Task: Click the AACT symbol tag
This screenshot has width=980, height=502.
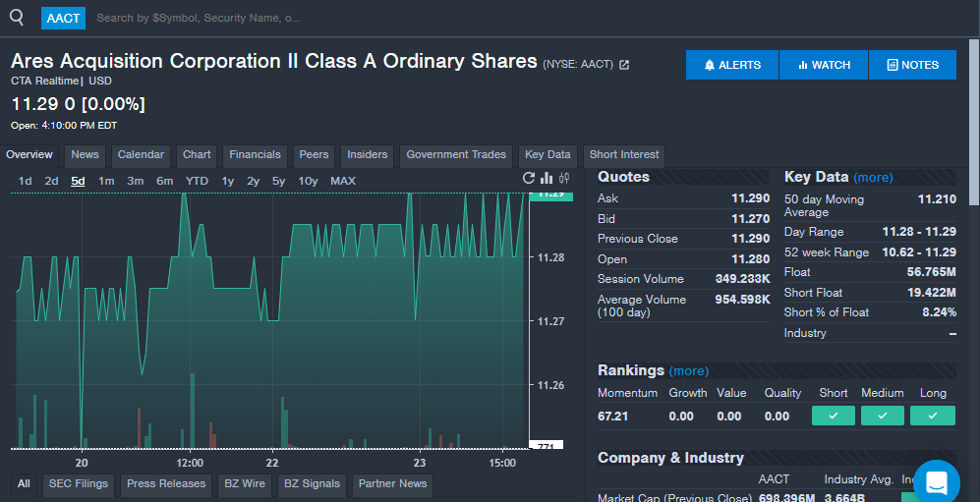Action: pos(63,18)
